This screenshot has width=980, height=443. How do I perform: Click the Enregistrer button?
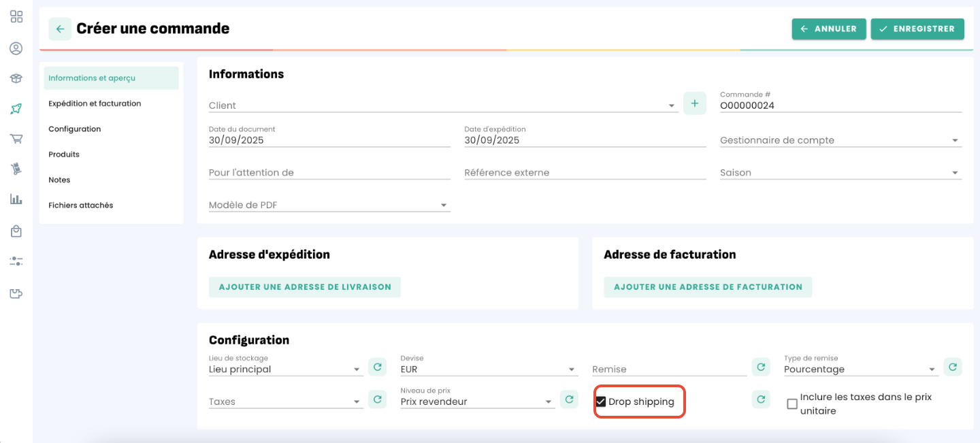click(x=917, y=29)
